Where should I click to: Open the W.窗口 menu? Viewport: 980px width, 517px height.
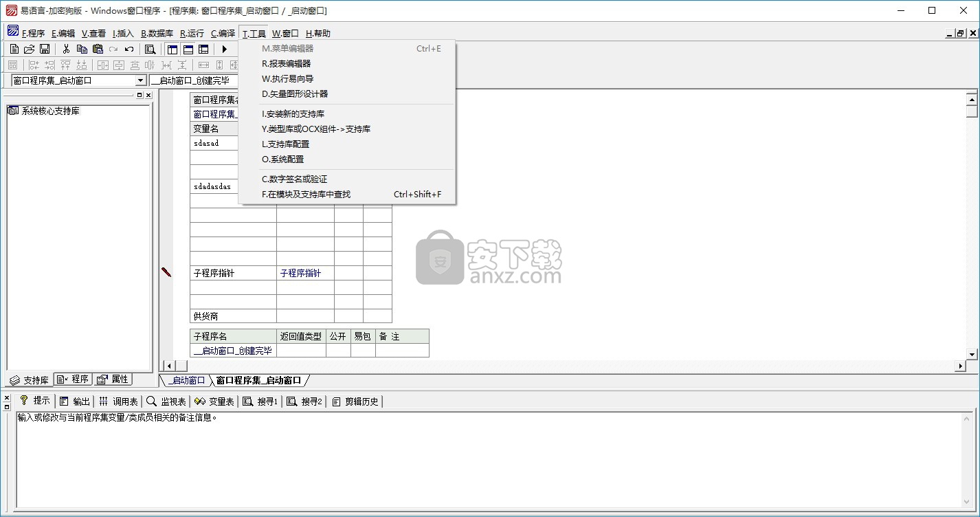[285, 33]
